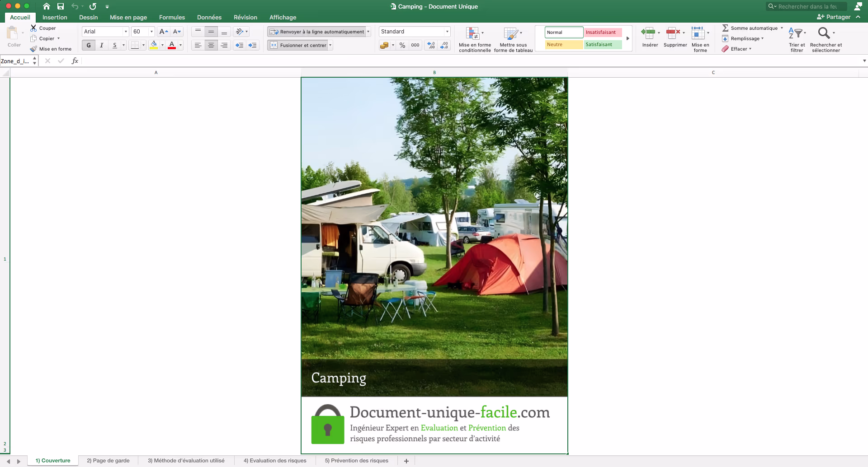Toggle Renvoyer à la ligne automatiquement

pos(316,32)
